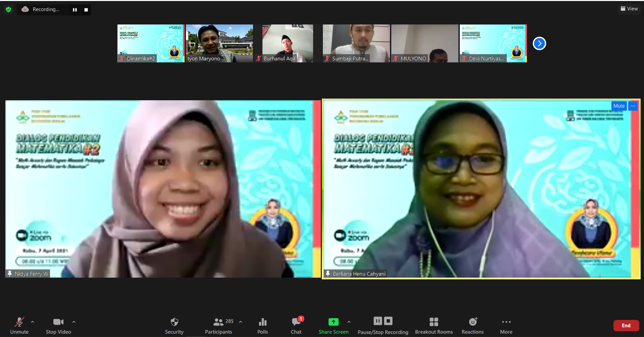Expand audio options arrow next to Unmute
The image size is (644, 337).
point(33,322)
